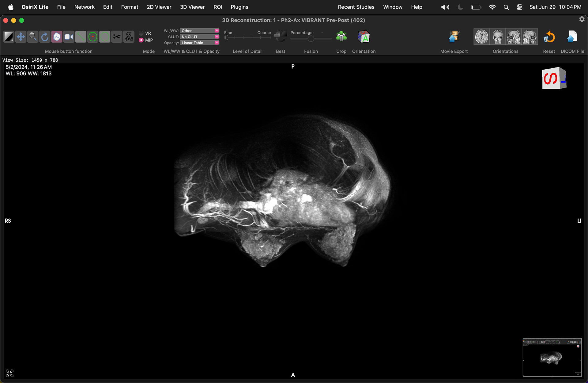Select the Zoom magnifier tool
The height and width of the screenshot is (383, 588).
pyautogui.click(x=33, y=37)
